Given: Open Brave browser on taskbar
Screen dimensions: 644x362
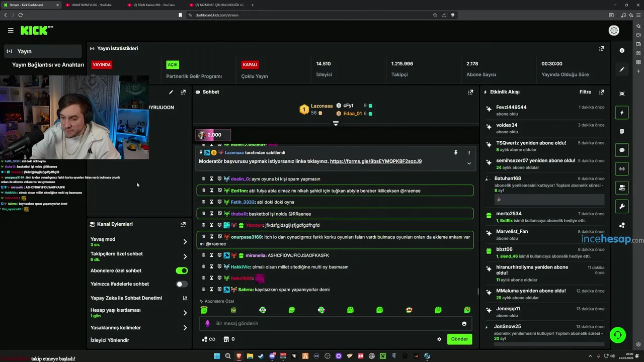Looking at the screenshot, I should tap(239, 356).
